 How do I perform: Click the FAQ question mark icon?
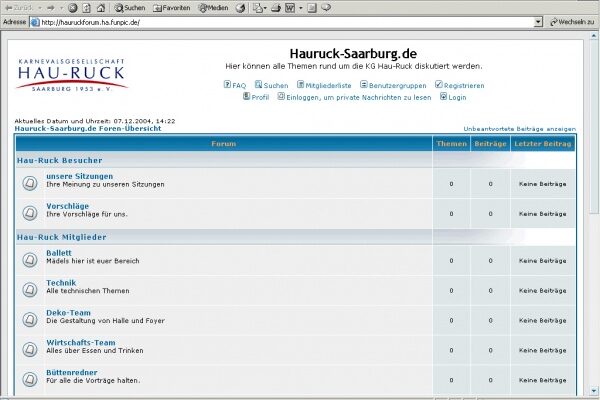pyautogui.click(x=227, y=85)
